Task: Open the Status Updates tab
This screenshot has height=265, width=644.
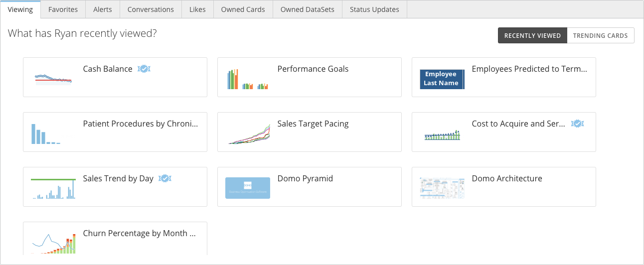Action: click(x=374, y=9)
